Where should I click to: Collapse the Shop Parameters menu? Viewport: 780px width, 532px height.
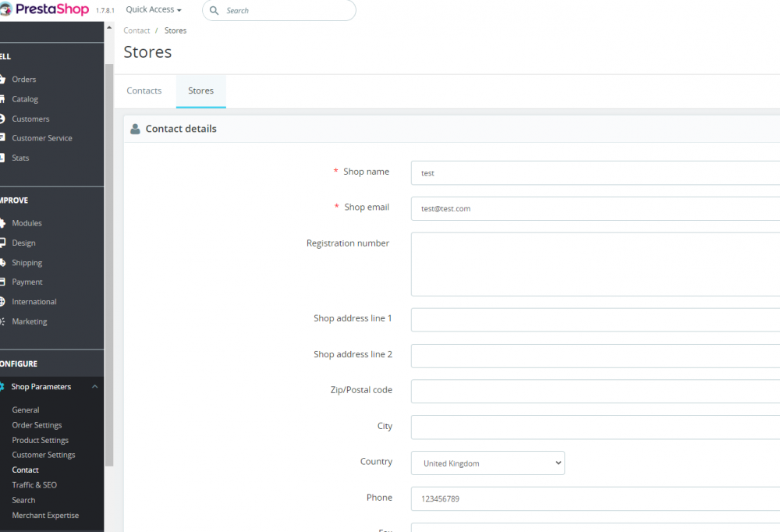click(x=95, y=387)
